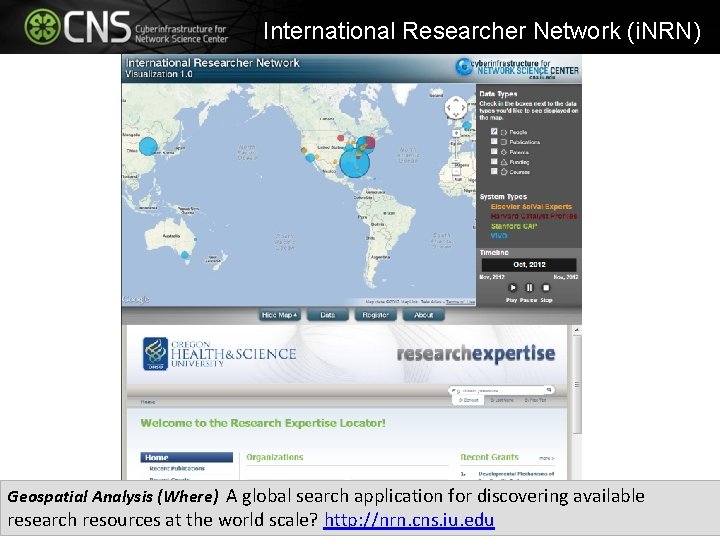720x540 pixels.
Task: Click the researchexpertise site title
Action: tap(476, 354)
